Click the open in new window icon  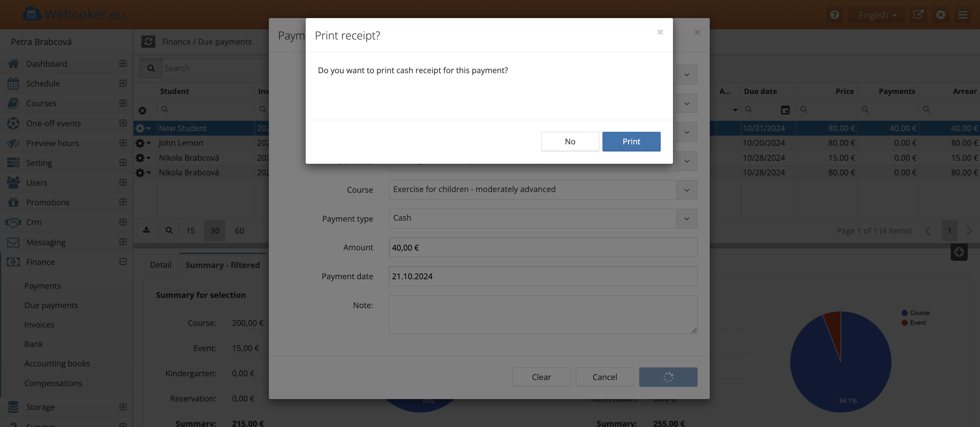[918, 15]
